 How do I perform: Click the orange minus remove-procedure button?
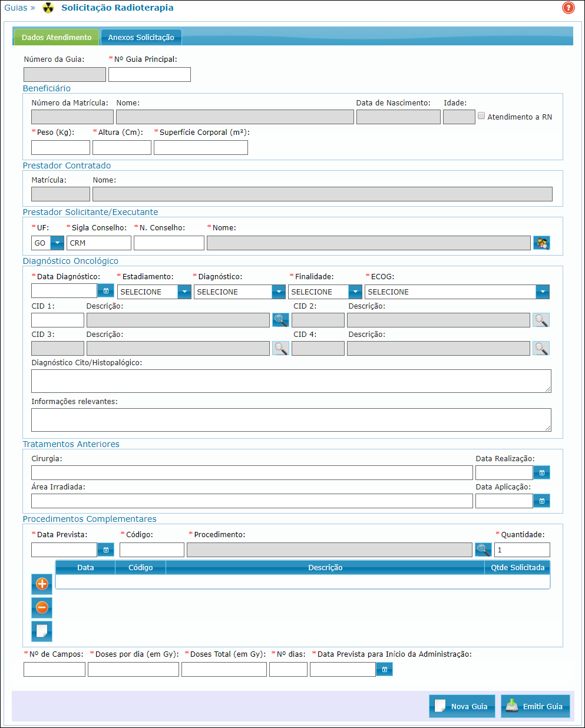click(x=42, y=607)
